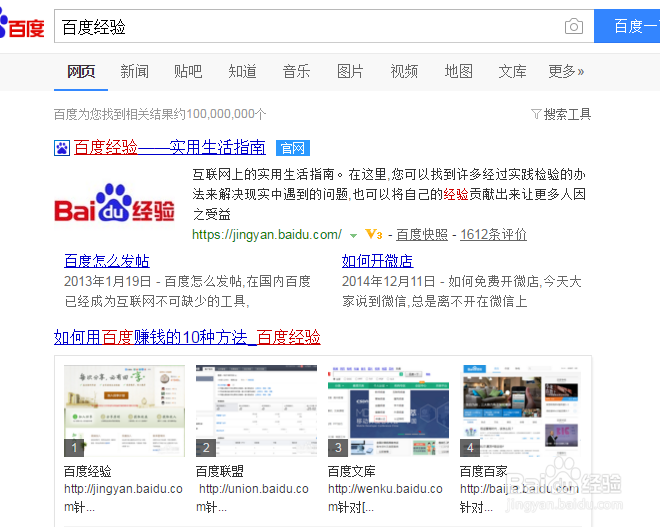Open sublink 百度怎么发帖

pos(107,261)
